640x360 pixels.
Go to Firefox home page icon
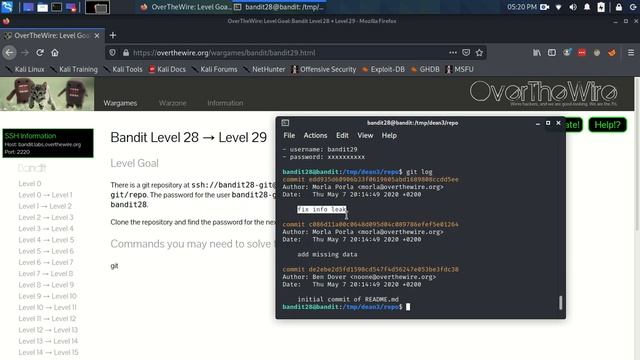pos(55,53)
